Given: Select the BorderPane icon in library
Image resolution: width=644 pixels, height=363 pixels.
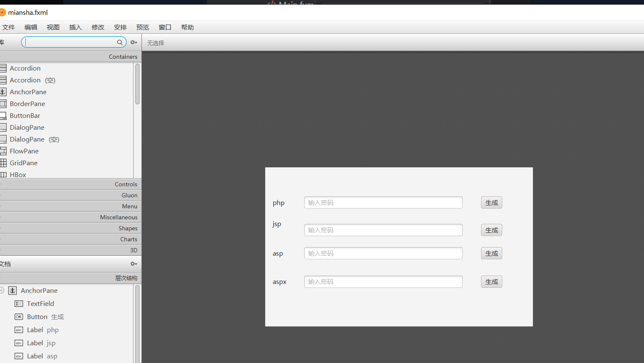Looking at the screenshot, I should click(3, 104).
